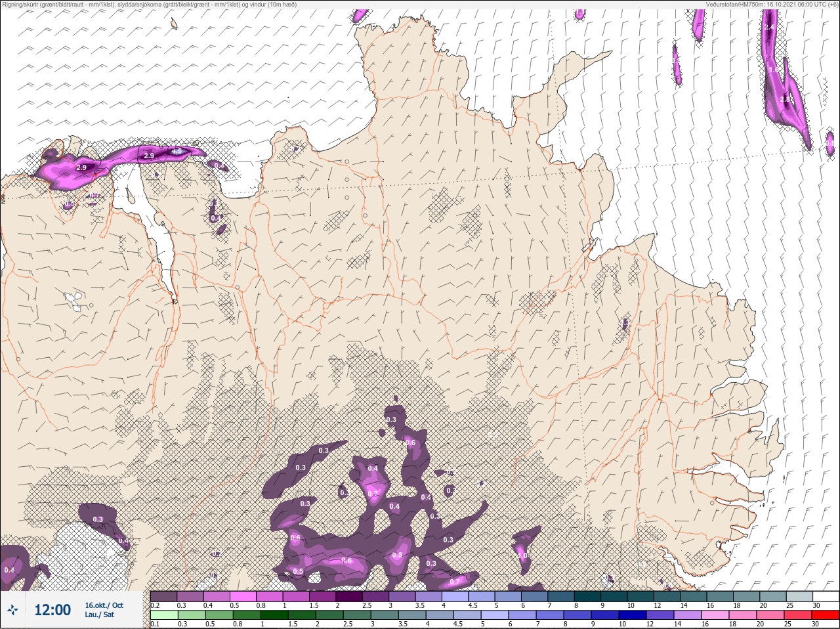Click bright pink swatch between 0.5 and 0.8, upper legend
This screenshot has width=840, height=629.
coord(243,597)
